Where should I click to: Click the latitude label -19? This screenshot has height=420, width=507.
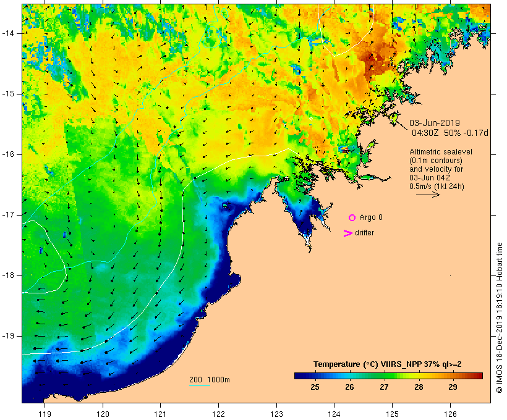point(8,336)
